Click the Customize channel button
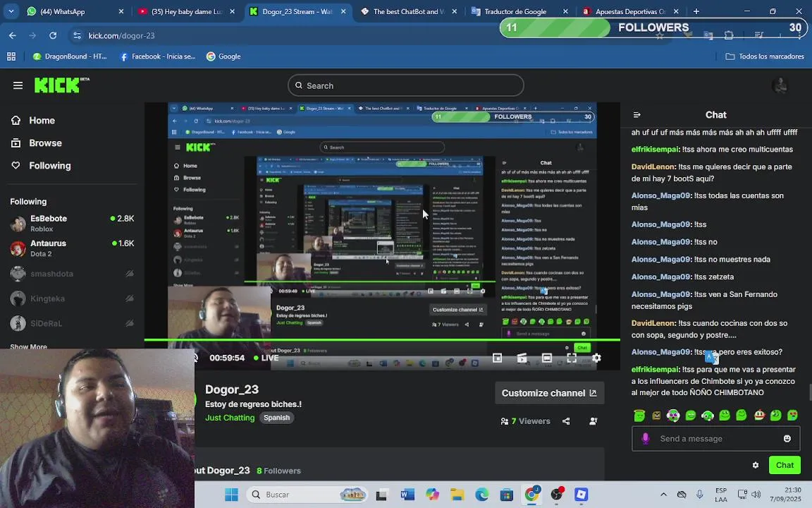Screen dimensions: 812x508 click(549, 393)
